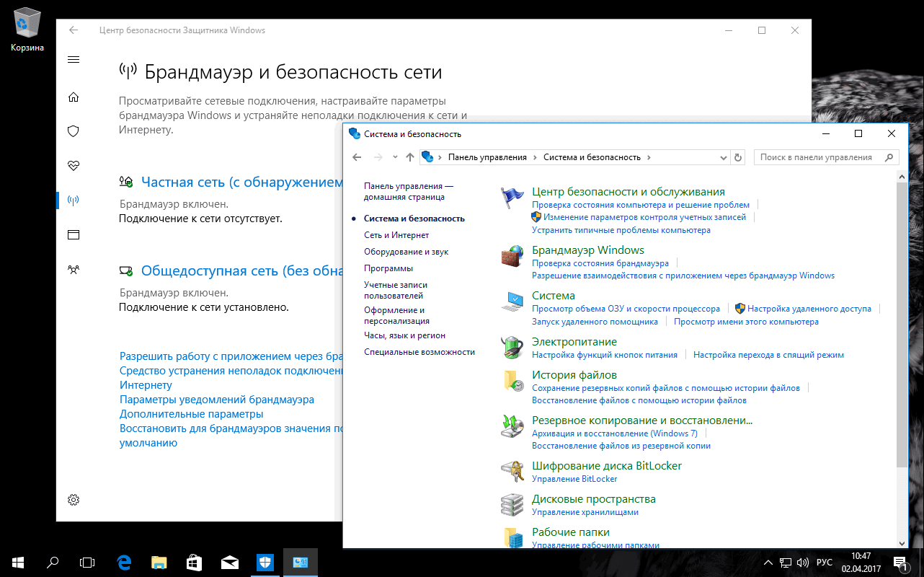Click the drives icon for Дисковые пространства
This screenshot has height=577, width=924.
click(x=512, y=505)
